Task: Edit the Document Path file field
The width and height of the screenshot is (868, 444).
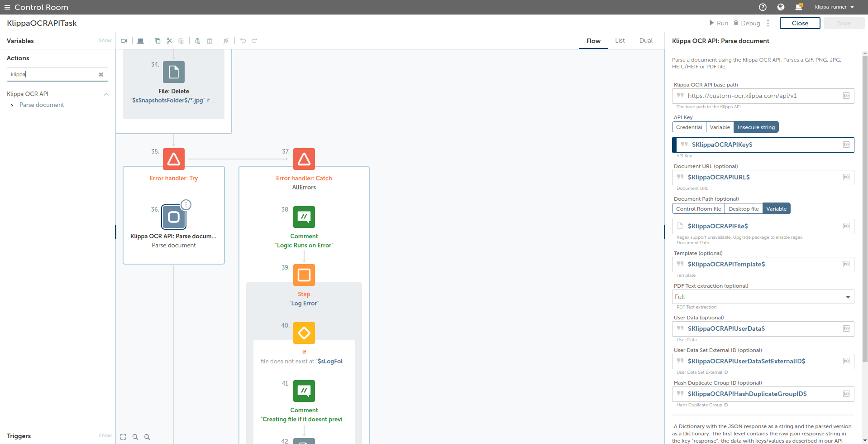Action: point(763,227)
